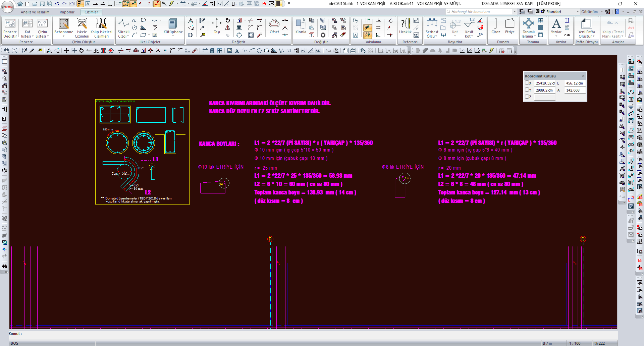Toggle the Y lock checkbox in Koordinat Kutusu
644x346 pixels.
(527, 90)
